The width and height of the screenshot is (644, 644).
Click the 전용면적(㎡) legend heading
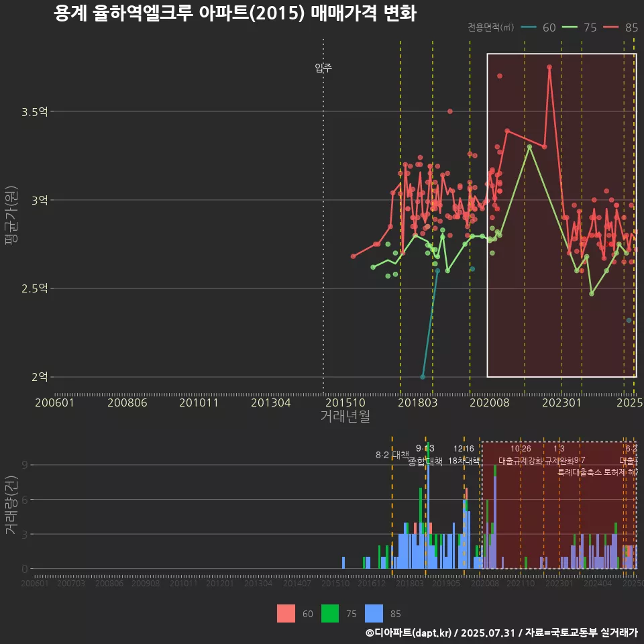pyautogui.click(x=491, y=28)
